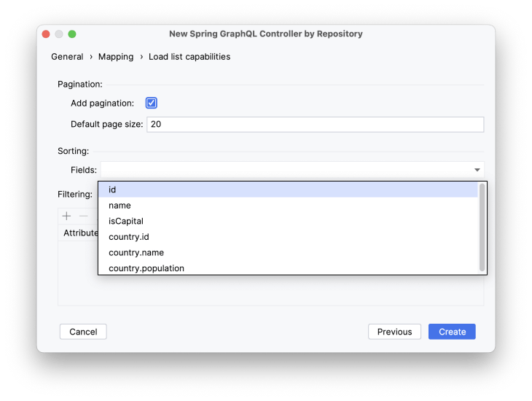
Task: Pick 'country.population' sorting field
Action: [x=288, y=268]
